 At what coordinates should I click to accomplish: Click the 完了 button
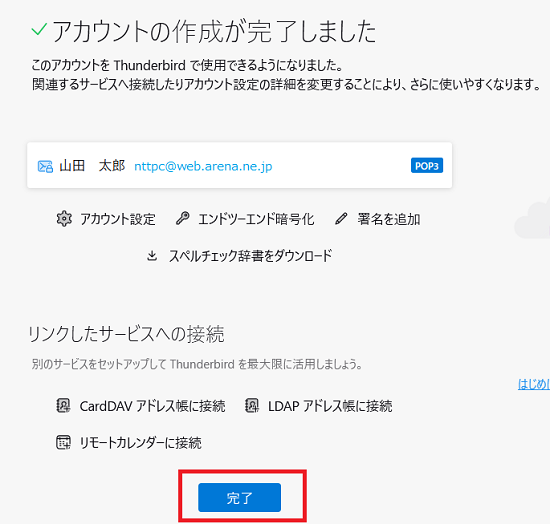tap(239, 497)
